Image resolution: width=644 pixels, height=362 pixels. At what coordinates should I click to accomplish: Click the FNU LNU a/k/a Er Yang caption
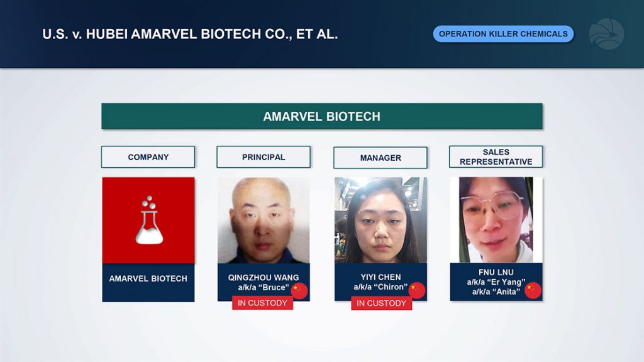coord(496,282)
